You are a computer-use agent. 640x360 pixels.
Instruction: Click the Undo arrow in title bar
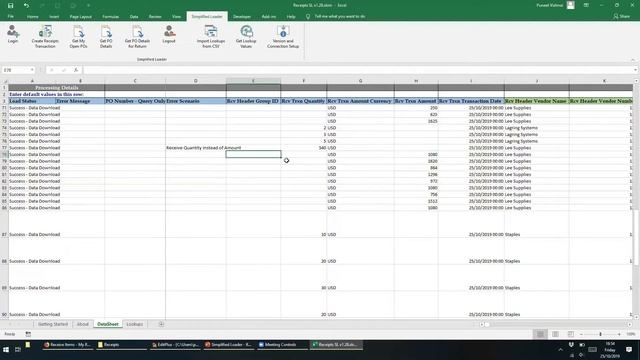pyautogui.click(x=26, y=5)
